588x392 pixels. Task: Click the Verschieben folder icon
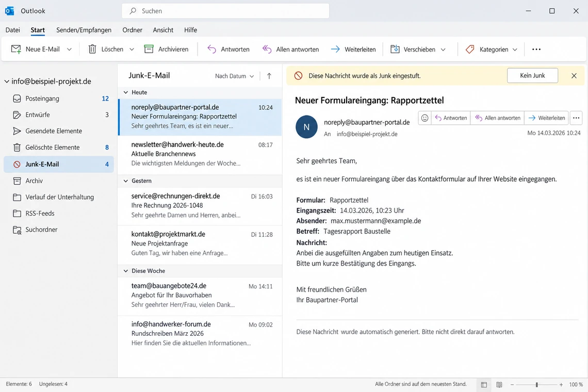[395, 49]
